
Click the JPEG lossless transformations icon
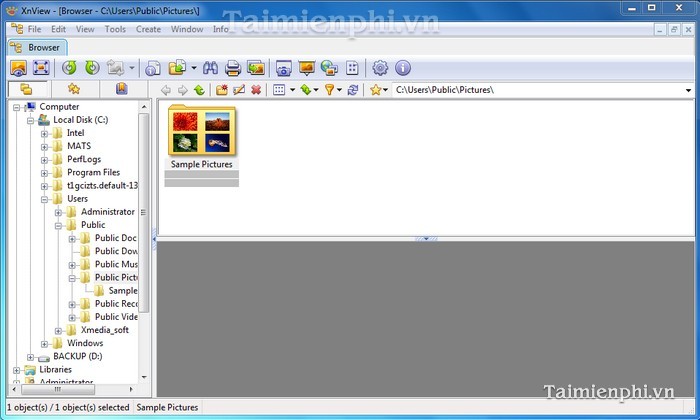(115, 68)
